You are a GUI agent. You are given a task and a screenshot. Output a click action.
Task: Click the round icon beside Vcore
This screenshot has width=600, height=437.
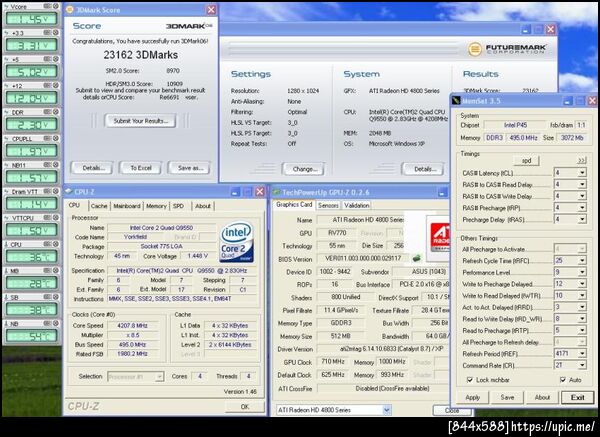[56, 6]
